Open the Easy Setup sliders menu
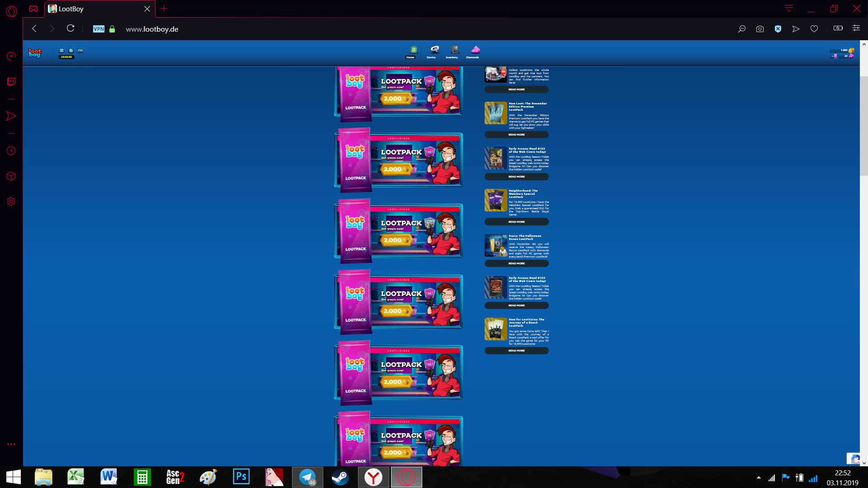868x488 pixels. (856, 28)
